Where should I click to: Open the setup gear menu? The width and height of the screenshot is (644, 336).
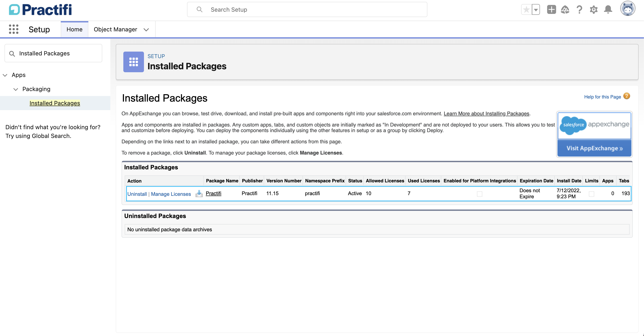pos(594,10)
